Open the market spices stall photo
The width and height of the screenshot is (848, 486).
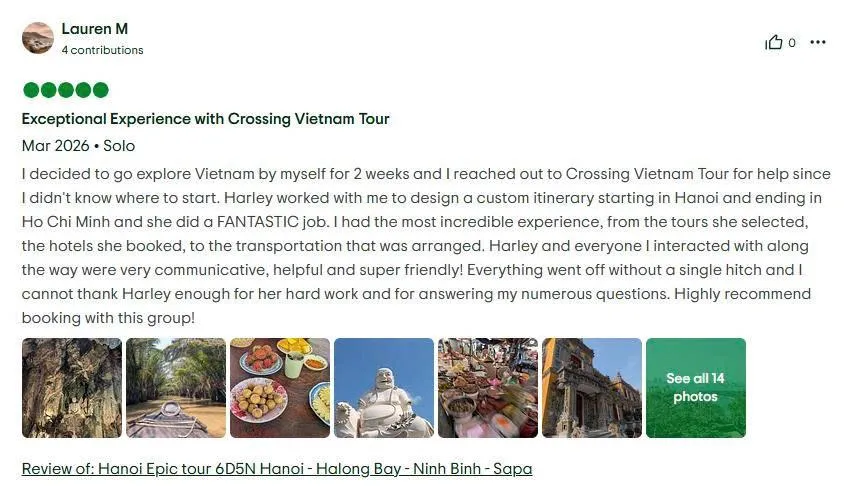point(488,388)
